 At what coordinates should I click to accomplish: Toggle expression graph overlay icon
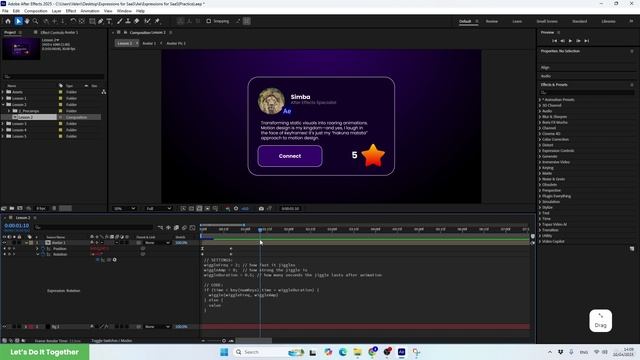(103, 260)
